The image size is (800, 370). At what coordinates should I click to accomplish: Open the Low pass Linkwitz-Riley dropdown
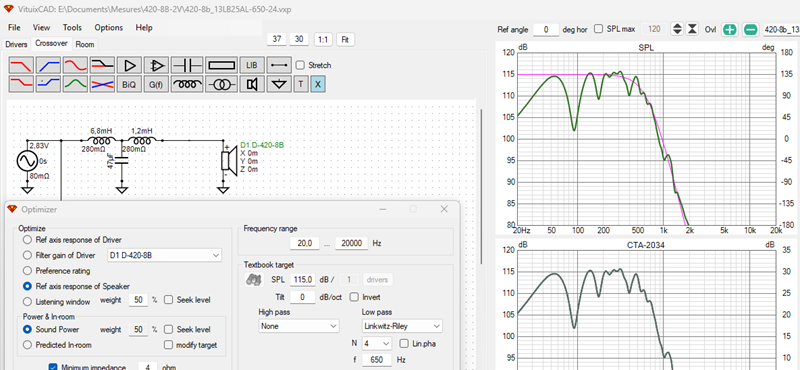(x=402, y=326)
